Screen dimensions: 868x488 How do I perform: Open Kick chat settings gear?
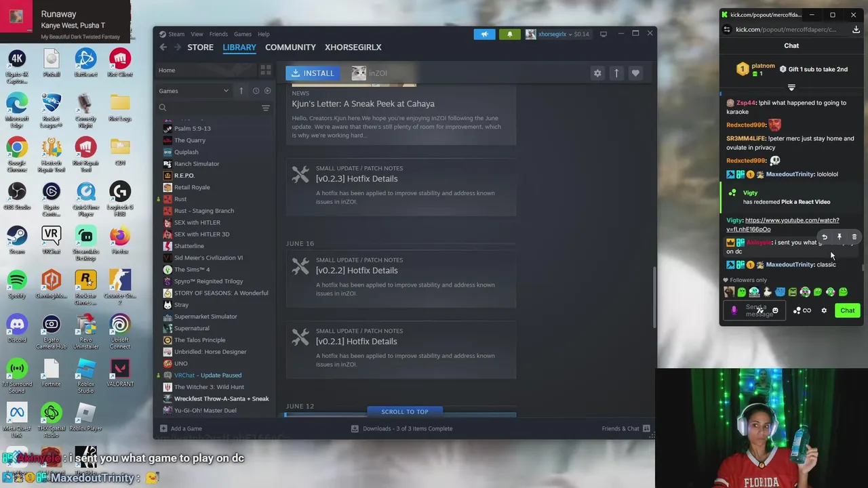(824, 310)
